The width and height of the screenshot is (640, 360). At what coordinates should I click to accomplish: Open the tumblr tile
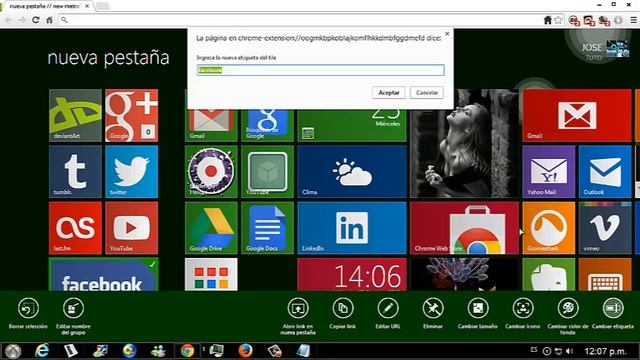point(75,171)
